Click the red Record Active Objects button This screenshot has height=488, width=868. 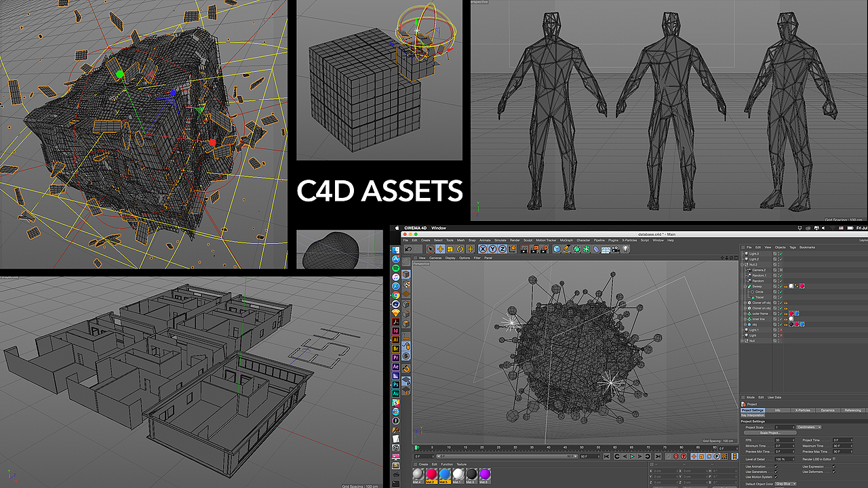[675, 457]
